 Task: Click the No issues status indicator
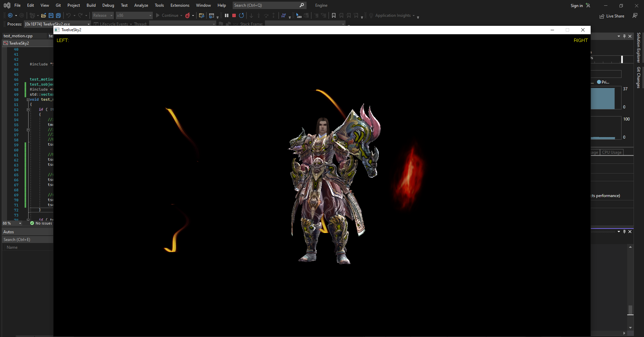41,223
